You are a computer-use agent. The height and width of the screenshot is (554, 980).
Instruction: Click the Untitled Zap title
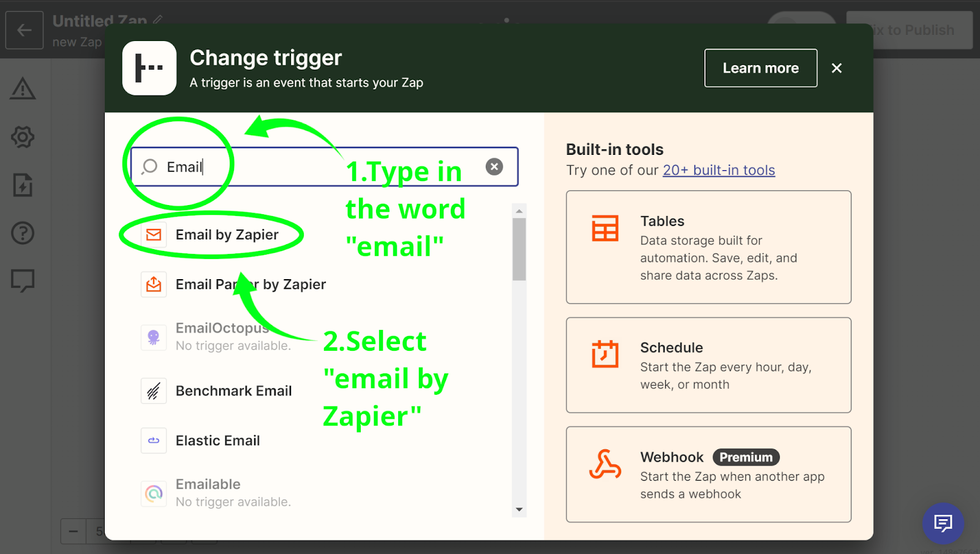(100, 21)
